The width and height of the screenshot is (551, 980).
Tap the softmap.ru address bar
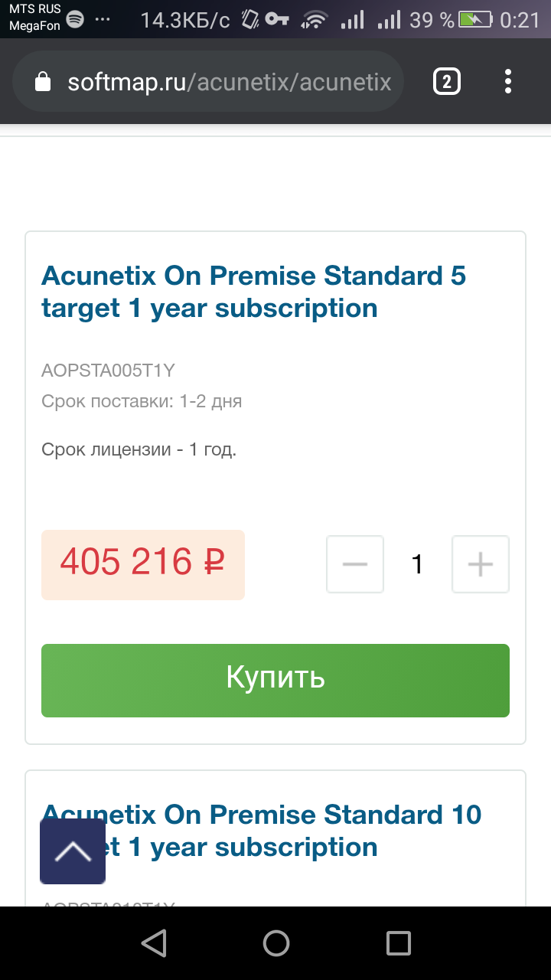pyautogui.click(x=228, y=82)
